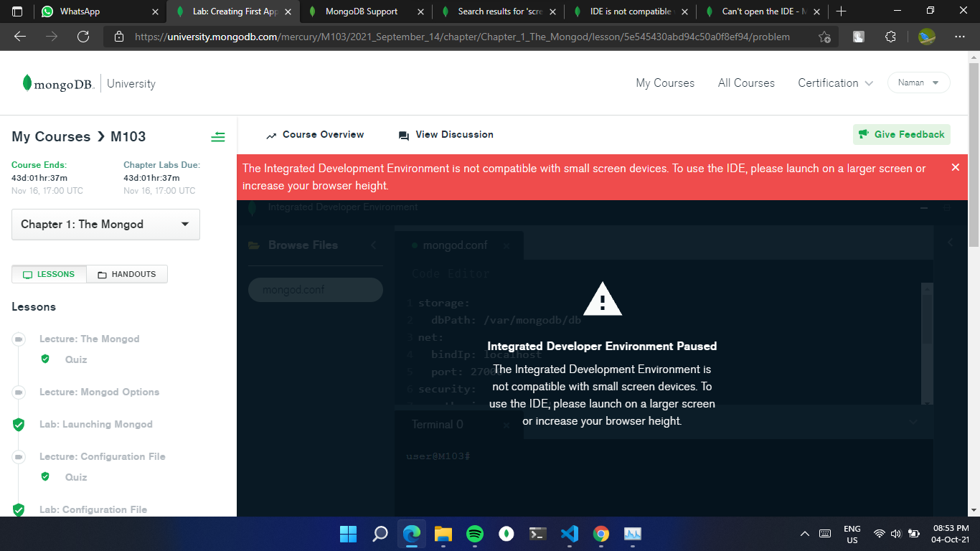The height and width of the screenshot is (551, 980).
Task: Click the green checkmark beside Lab: Launching Mongod
Action: point(18,424)
